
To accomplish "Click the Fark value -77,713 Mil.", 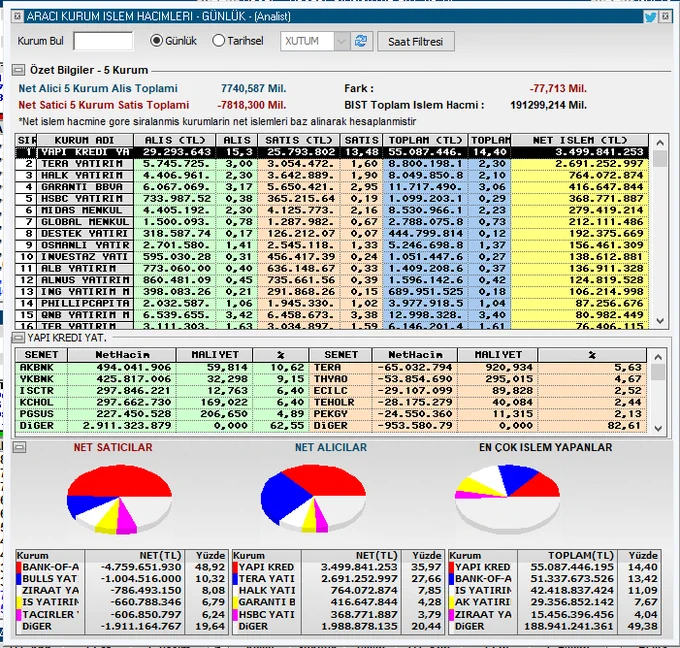I will (x=558, y=88).
